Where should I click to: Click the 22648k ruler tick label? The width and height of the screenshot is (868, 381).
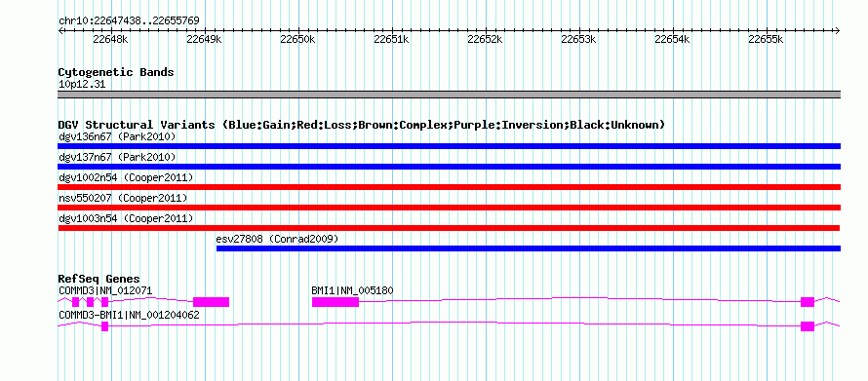tap(111, 39)
